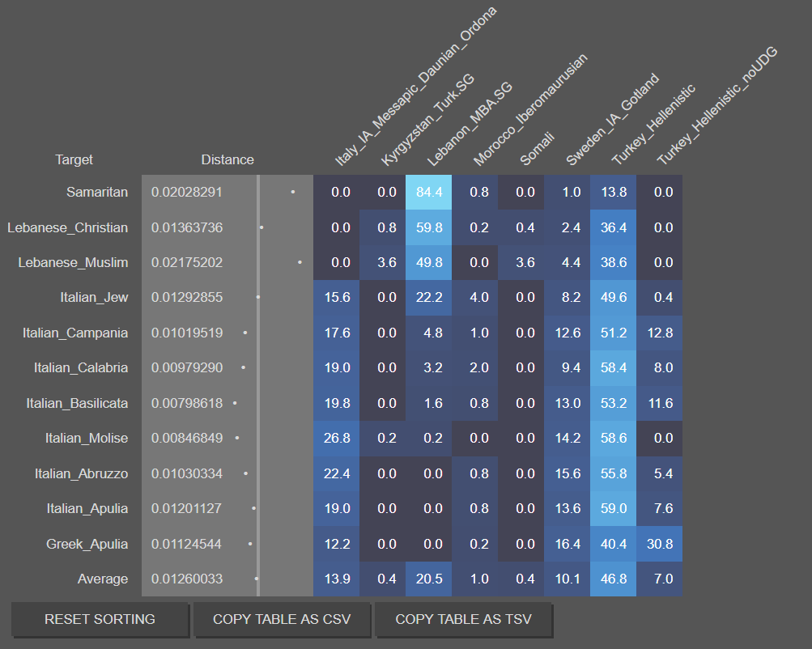Click Lebanese_Christian distance 0.01363736
812x649 pixels.
point(186,227)
